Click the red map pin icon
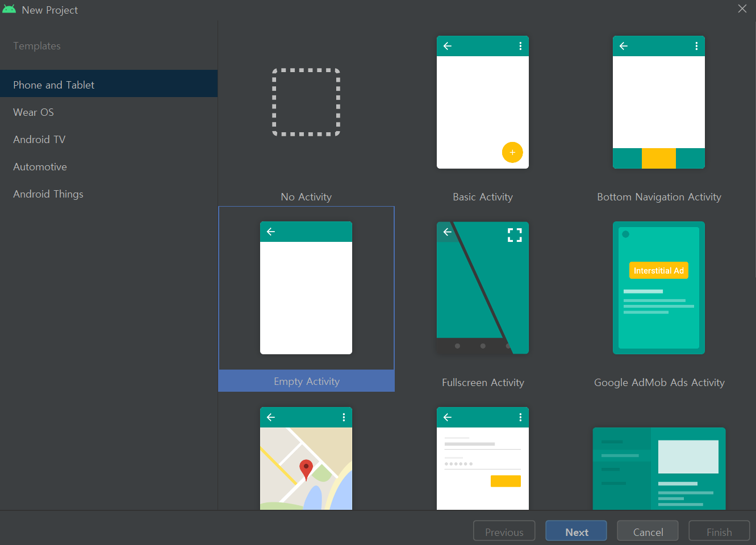Image resolution: width=756 pixels, height=545 pixels. [x=306, y=469]
